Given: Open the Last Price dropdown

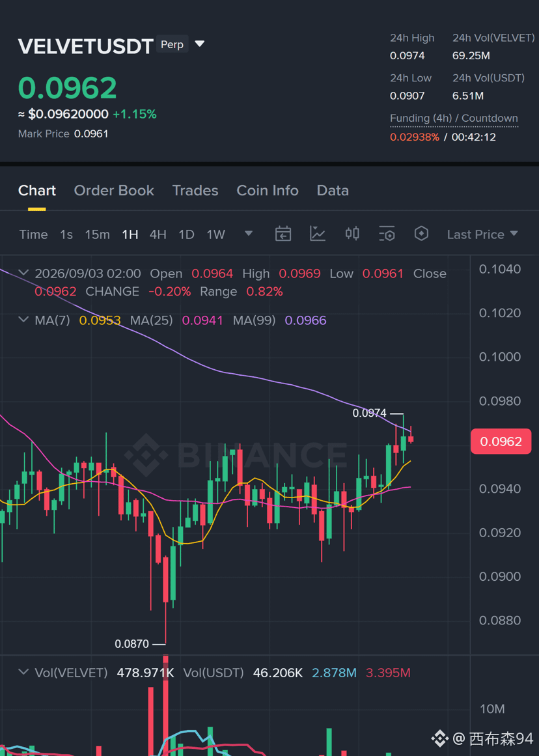Looking at the screenshot, I should point(482,234).
